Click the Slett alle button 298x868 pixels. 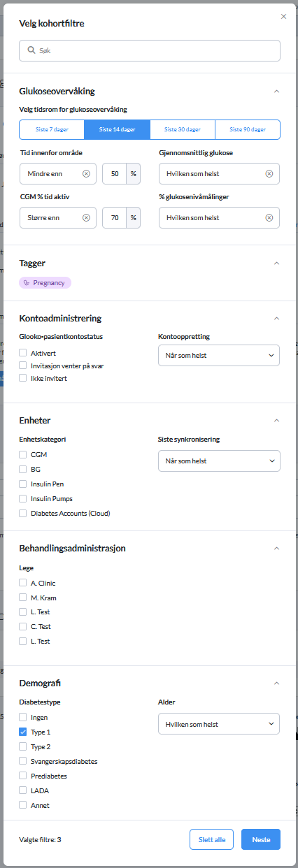[211, 839]
